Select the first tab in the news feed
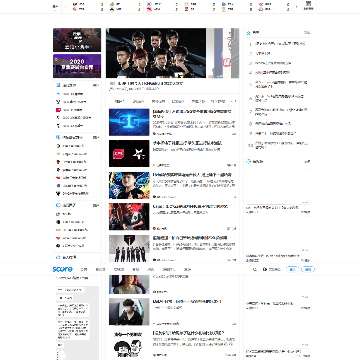This screenshot has height=360, width=360. pyautogui.click(x=119, y=101)
